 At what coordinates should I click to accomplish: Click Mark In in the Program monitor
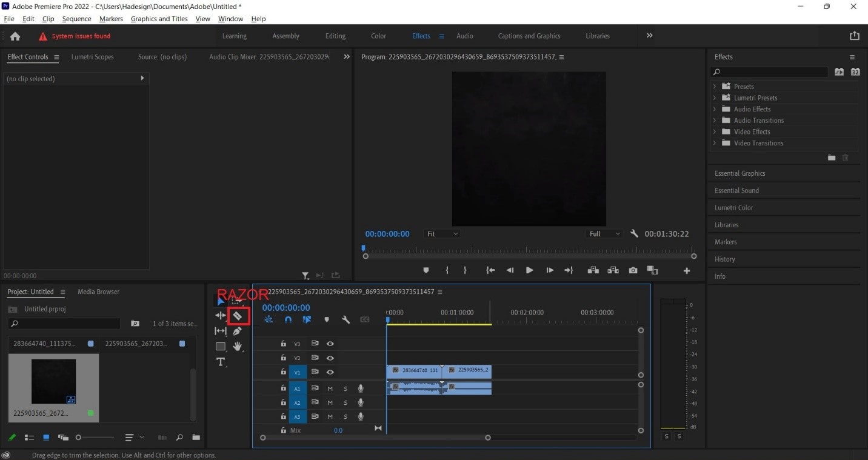447,270
